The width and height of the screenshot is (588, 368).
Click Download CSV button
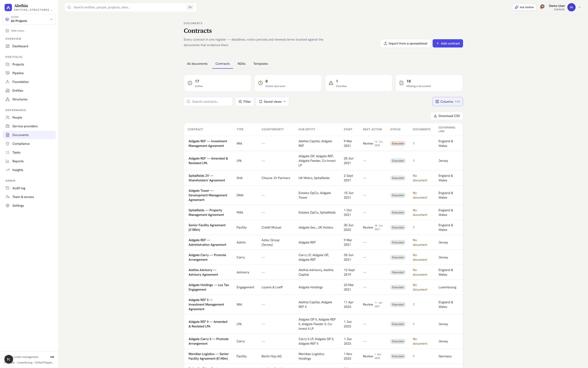point(447,116)
